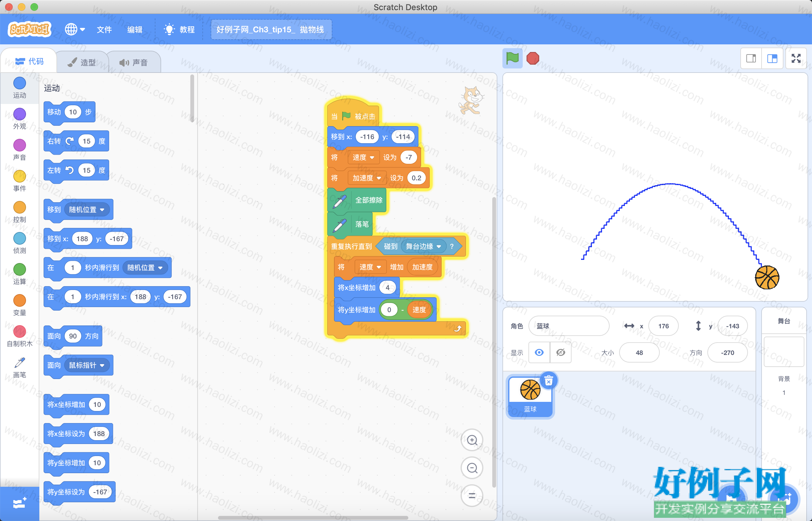Switch to large stage layout

coord(772,59)
